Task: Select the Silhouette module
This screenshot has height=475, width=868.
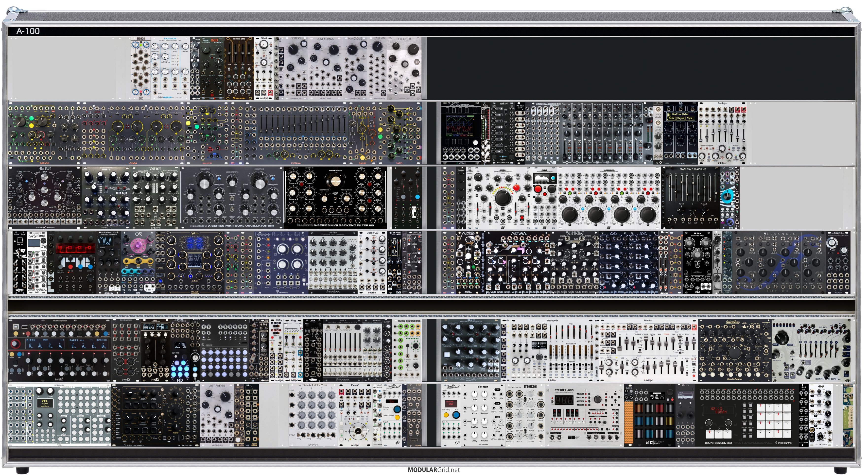Action: tap(404, 68)
